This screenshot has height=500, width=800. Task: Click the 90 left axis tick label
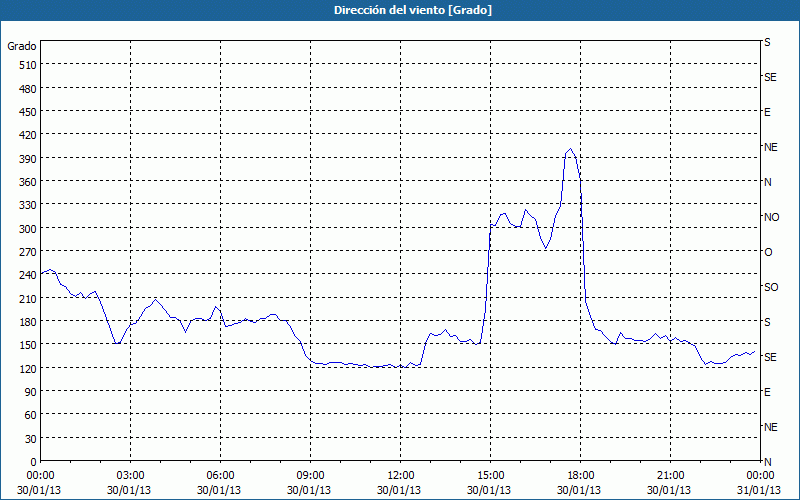[x=31, y=392]
